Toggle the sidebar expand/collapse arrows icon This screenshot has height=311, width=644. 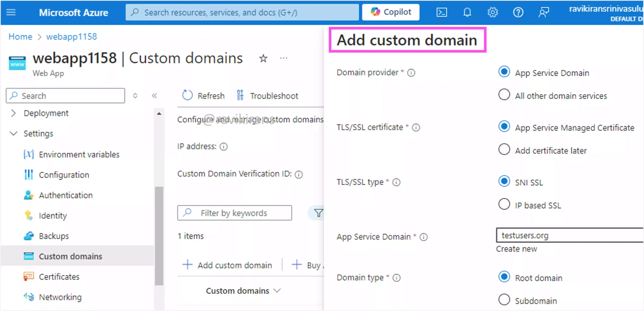pos(135,96)
